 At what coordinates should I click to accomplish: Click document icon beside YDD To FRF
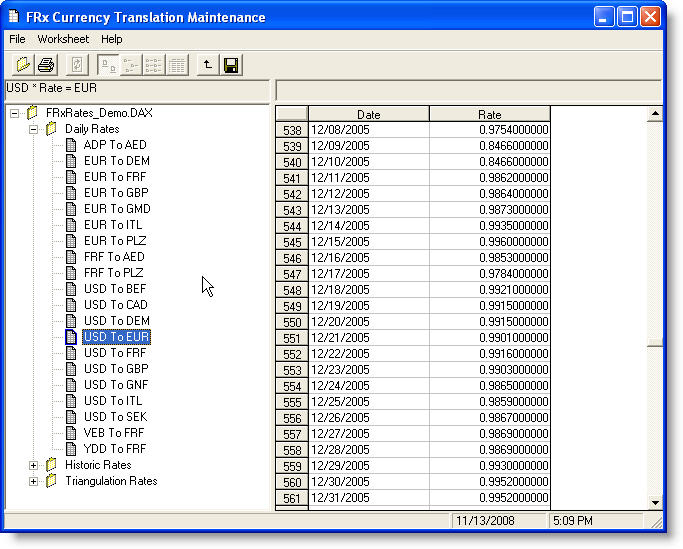click(x=71, y=448)
